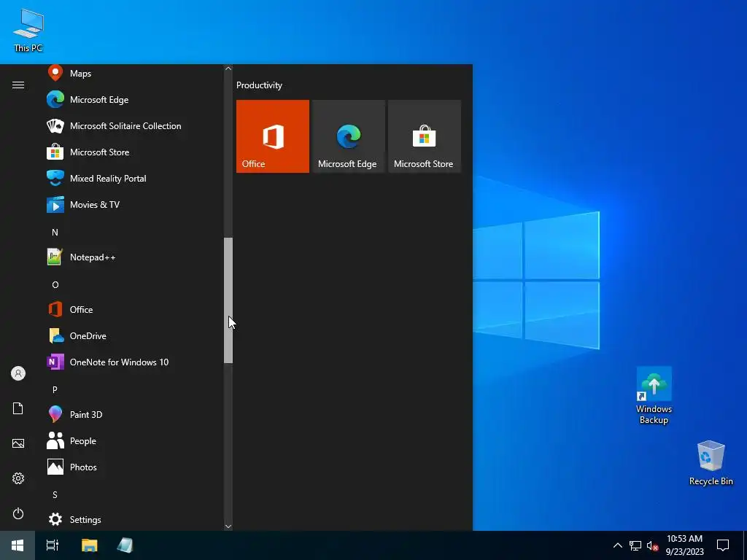Viewport: 747px width, 560px height.
Task: Click the app list scrollbar down arrow
Action: point(228,526)
